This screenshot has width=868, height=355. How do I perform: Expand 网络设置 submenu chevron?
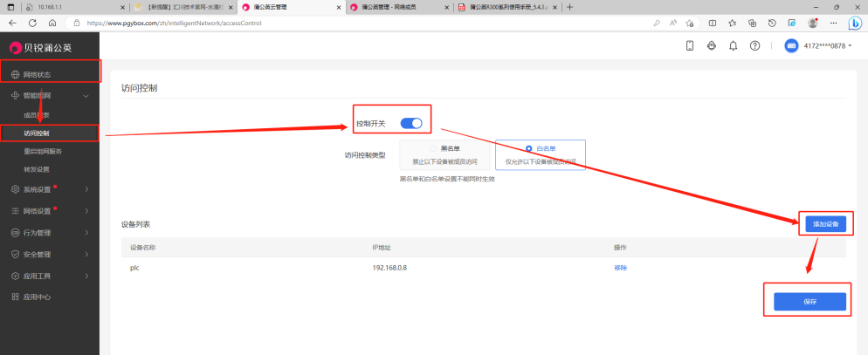[x=87, y=211]
